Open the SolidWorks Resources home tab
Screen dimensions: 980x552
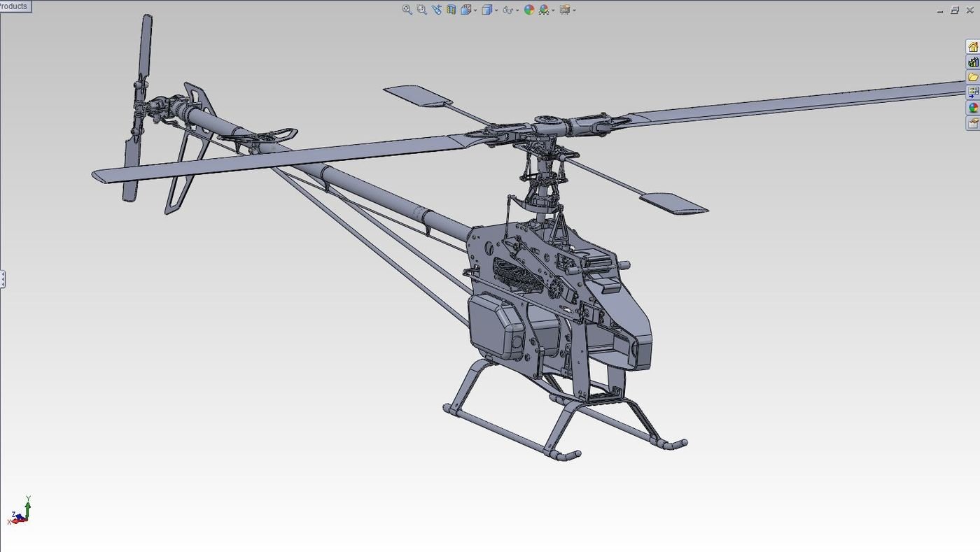point(972,47)
